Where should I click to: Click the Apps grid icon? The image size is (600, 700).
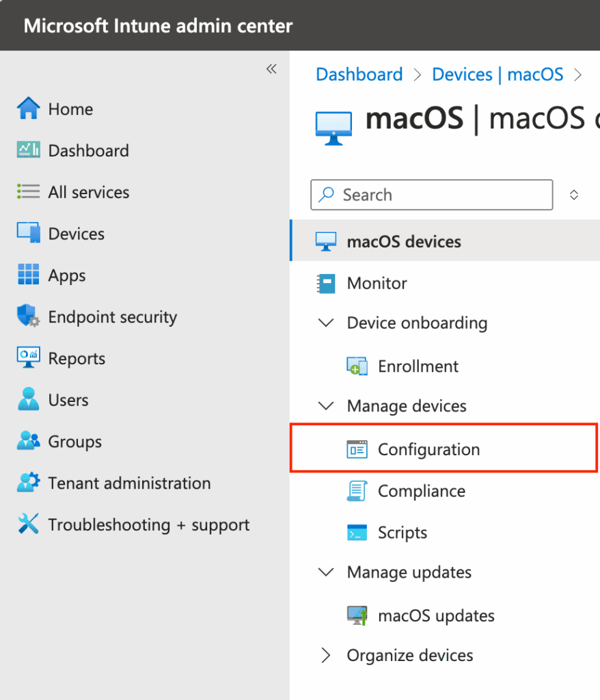tap(28, 275)
